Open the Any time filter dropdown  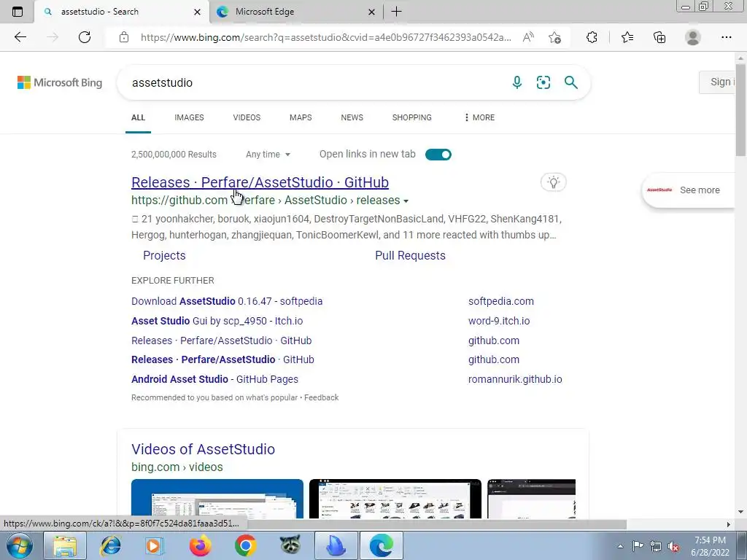tap(268, 155)
